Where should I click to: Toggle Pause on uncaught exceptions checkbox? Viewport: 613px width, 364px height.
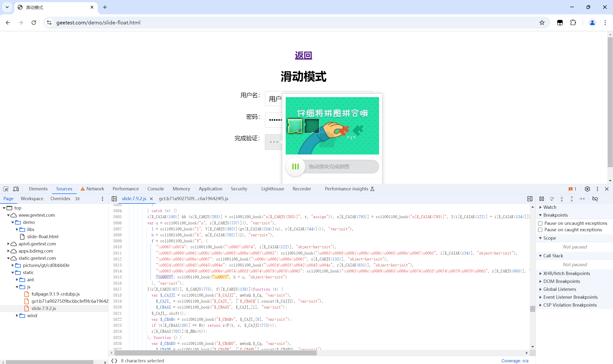pos(540,223)
